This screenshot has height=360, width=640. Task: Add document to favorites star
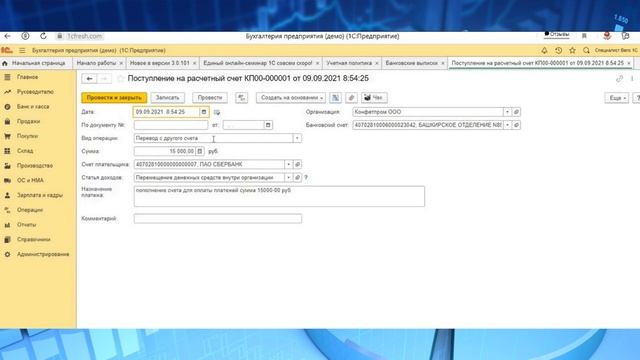(120, 78)
